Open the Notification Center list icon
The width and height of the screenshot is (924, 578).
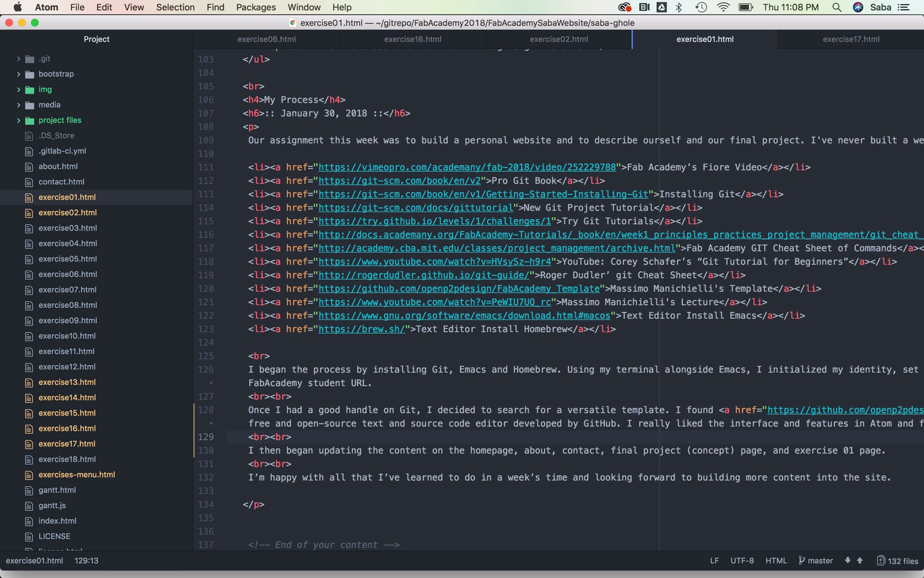[x=904, y=7]
